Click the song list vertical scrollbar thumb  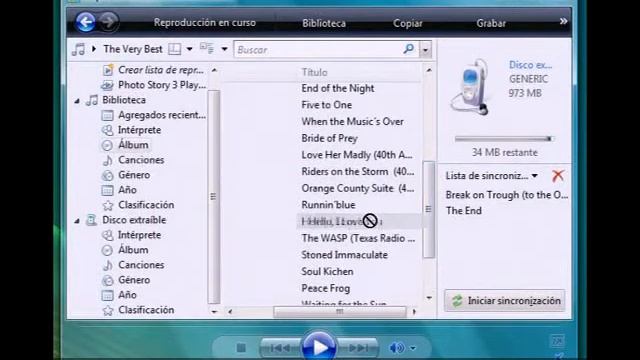point(429,209)
